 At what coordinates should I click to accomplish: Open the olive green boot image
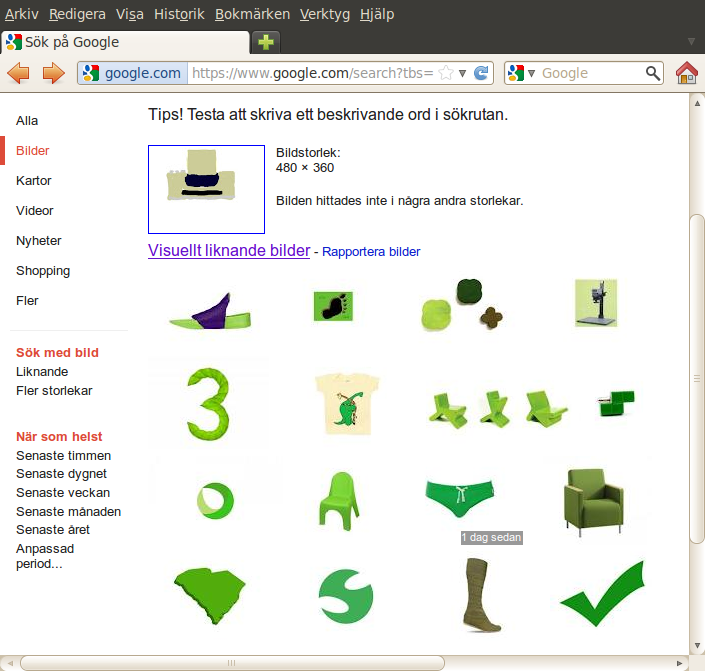[x=482, y=595]
